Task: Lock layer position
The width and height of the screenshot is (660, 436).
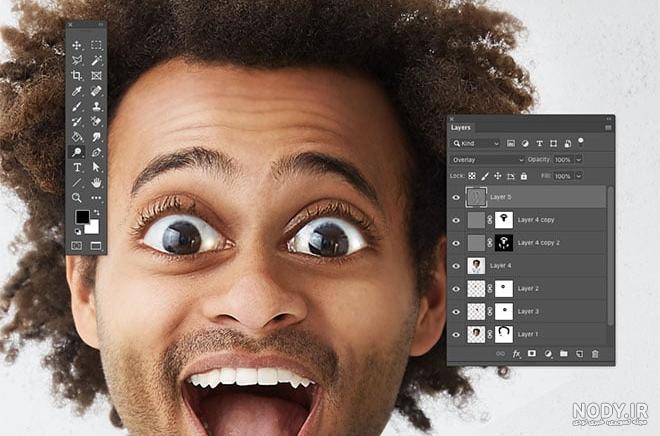Action: [498, 176]
